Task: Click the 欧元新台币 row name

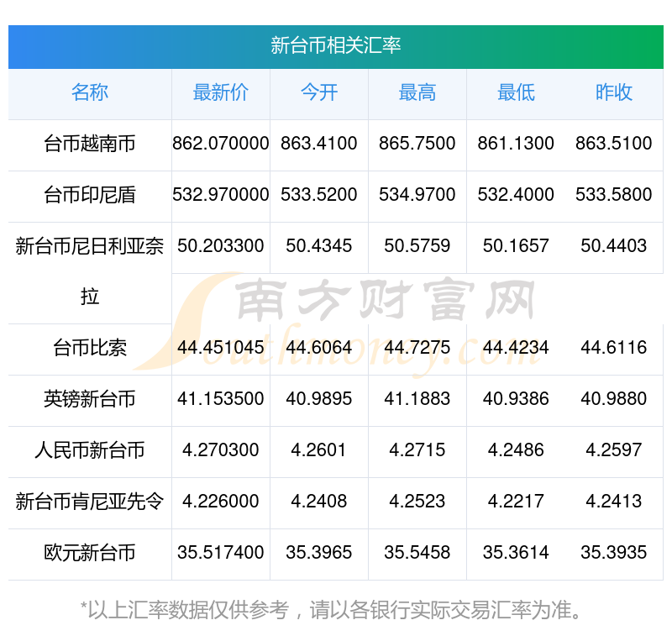Action: [x=90, y=553]
